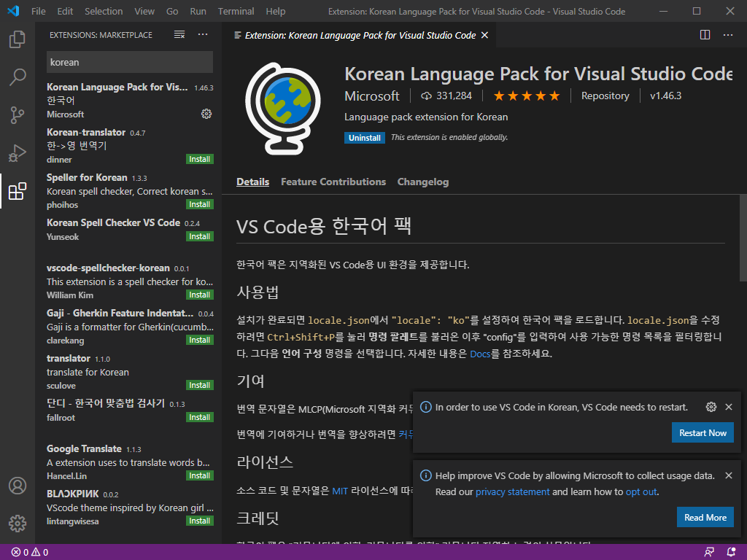Install the Google Translate extension

click(200, 475)
